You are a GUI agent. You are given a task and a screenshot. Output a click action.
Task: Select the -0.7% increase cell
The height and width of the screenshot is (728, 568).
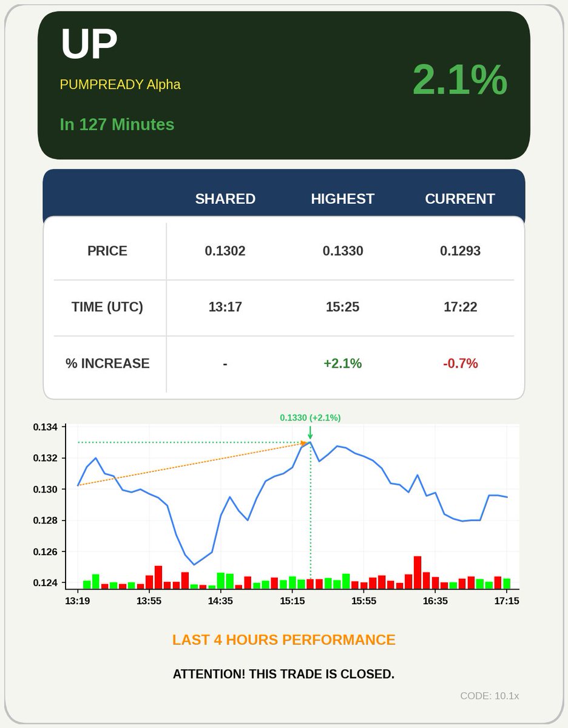point(461,363)
